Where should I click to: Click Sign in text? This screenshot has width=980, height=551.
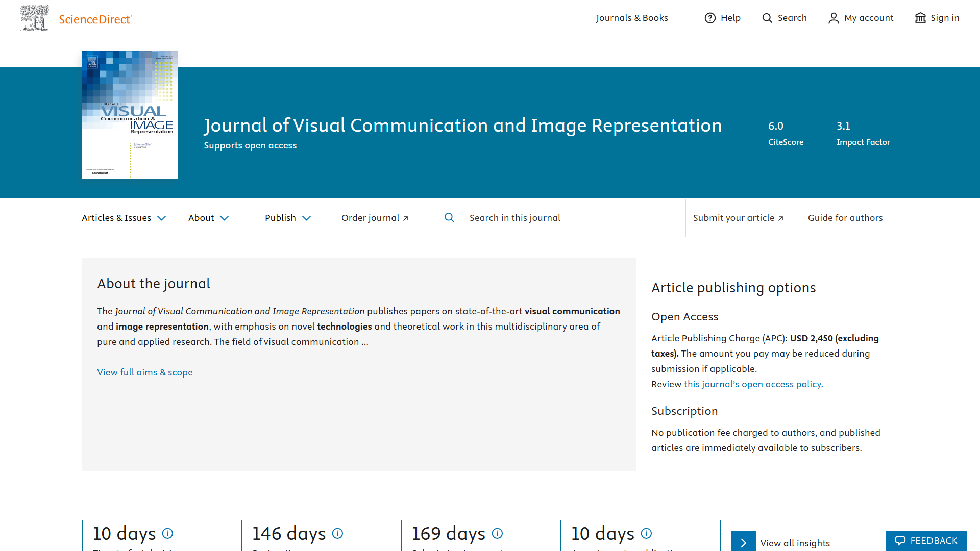coord(945,18)
